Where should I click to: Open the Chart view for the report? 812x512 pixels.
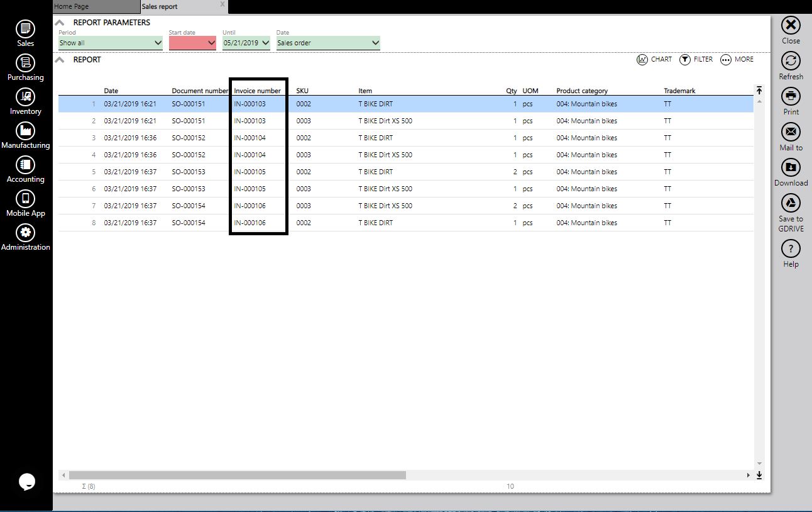pyautogui.click(x=654, y=59)
